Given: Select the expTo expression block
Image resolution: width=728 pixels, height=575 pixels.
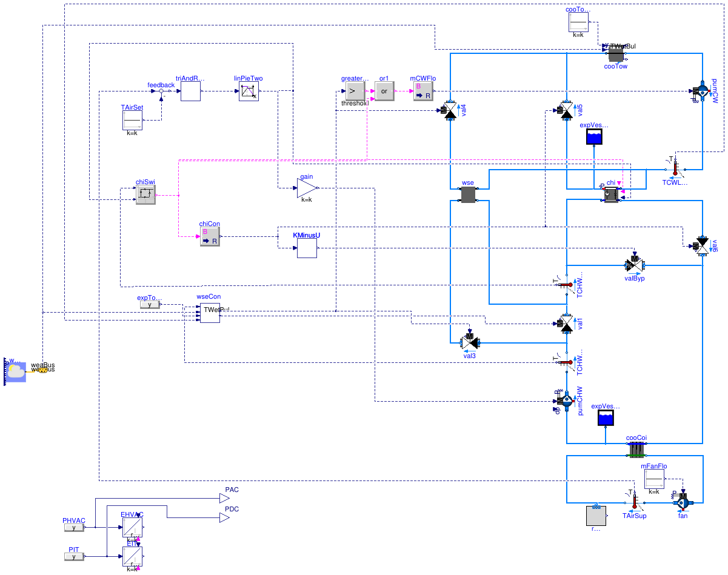Looking at the screenshot, I should click(150, 305).
